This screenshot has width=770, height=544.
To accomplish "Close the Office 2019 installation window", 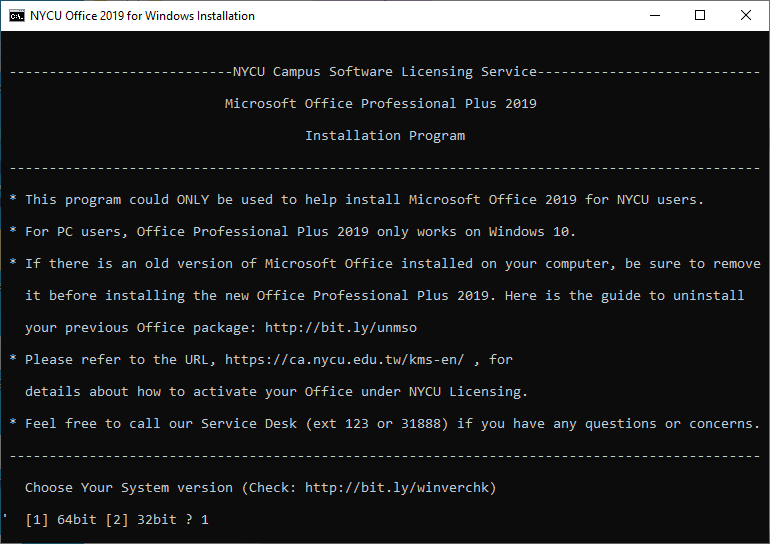I will pos(746,15).
